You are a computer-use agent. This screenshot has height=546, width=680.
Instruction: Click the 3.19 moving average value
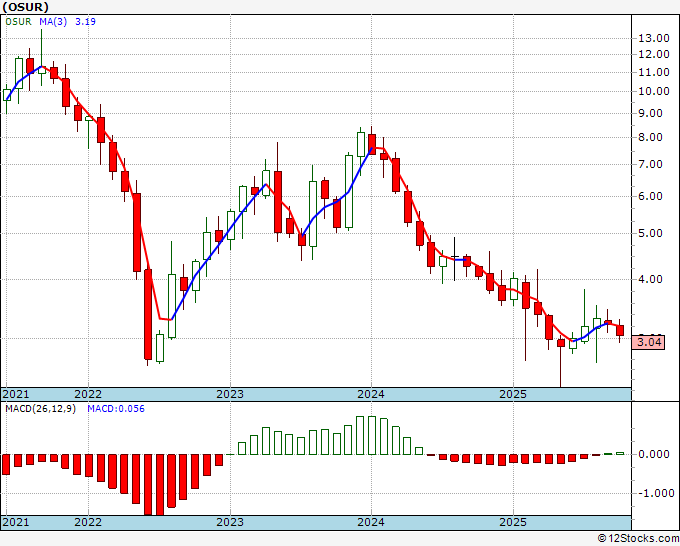tap(85, 21)
